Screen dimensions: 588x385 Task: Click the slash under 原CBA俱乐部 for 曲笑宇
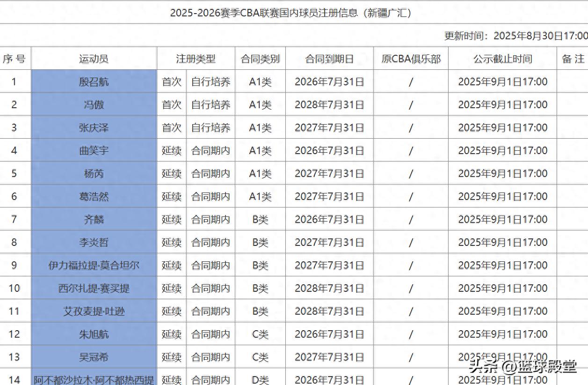tap(411, 151)
